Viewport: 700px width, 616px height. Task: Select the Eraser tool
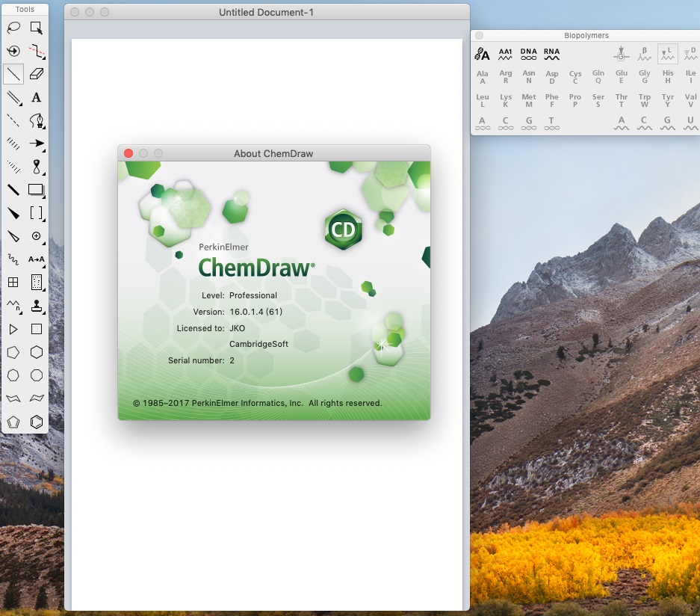(37, 75)
